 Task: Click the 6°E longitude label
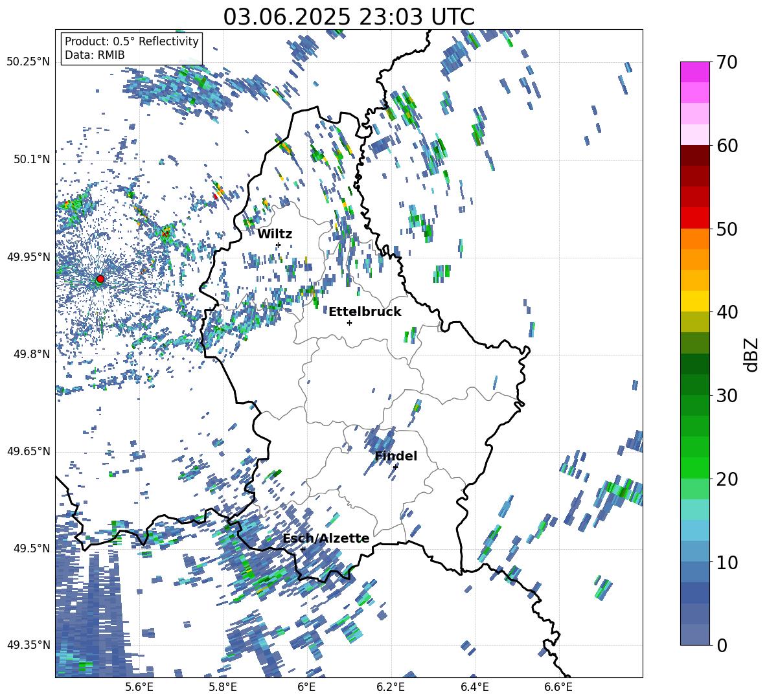pyautogui.click(x=306, y=687)
